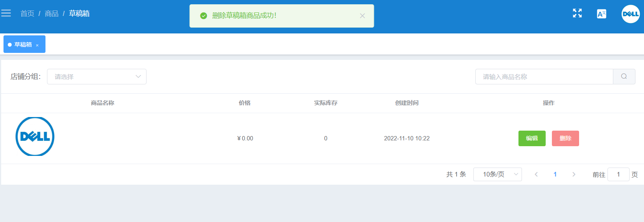Focus the 请输入商品名称 search field
The image size is (644, 222).
[544, 77]
